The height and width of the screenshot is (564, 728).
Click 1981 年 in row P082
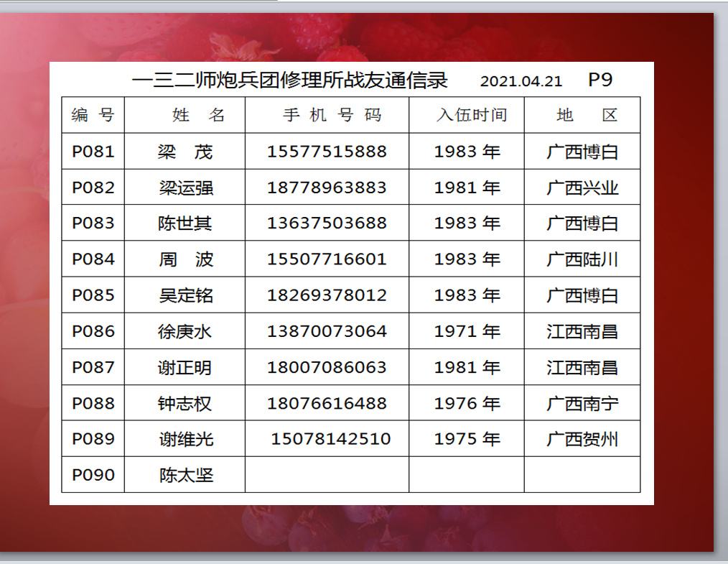tap(467, 188)
